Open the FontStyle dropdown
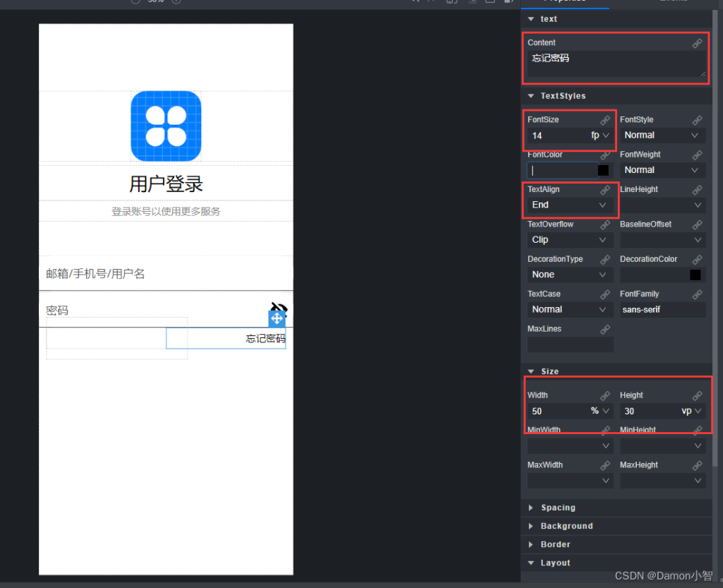Screen dimensions: 723x588 click(662, 135)
